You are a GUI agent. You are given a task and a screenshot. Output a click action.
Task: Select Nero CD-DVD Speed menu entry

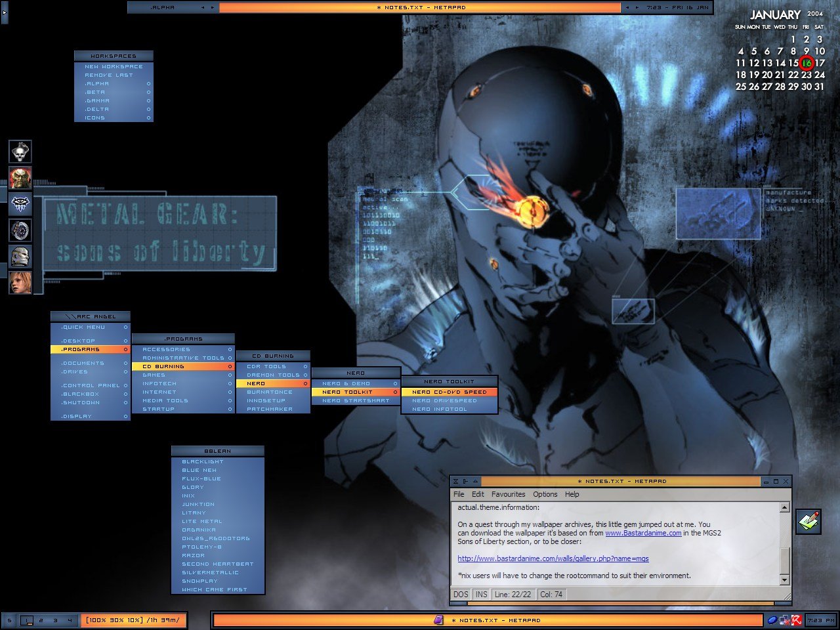[x=450, y=392]
